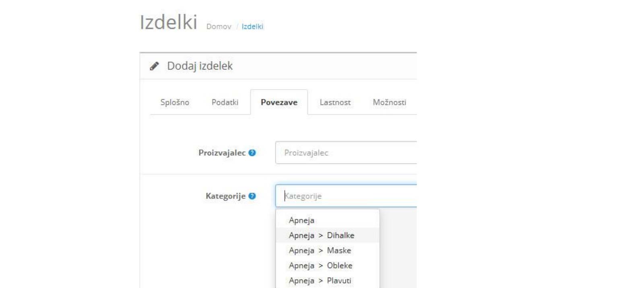Click the Dodaj izdelek panel title
Viewport: 644px width, 288px height.
[x=200, y=66]
